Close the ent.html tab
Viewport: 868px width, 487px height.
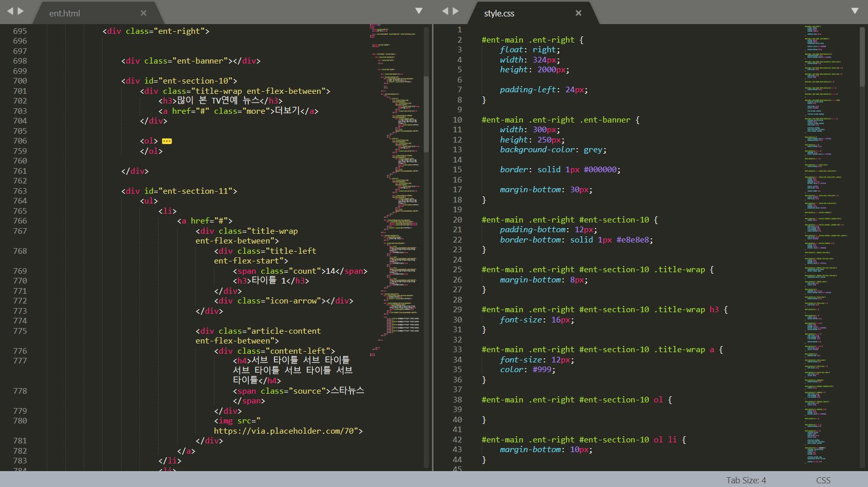click(x=143, y=13)
